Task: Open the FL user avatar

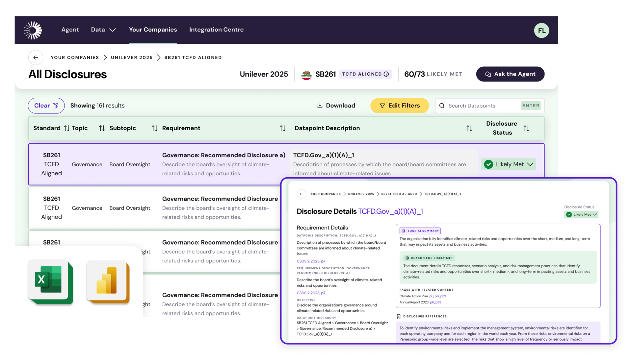Action: point(541,31)
